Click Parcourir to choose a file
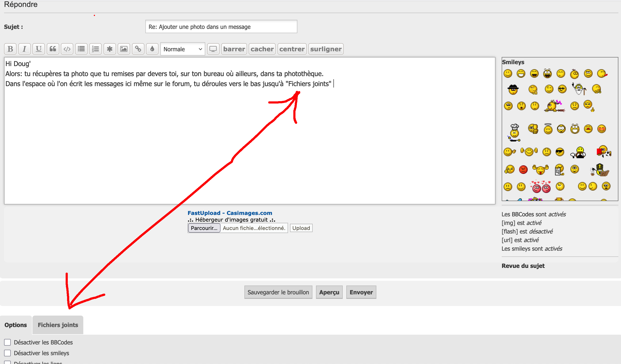621x364 pixels. pyautogui.click(x=204, y=228)
